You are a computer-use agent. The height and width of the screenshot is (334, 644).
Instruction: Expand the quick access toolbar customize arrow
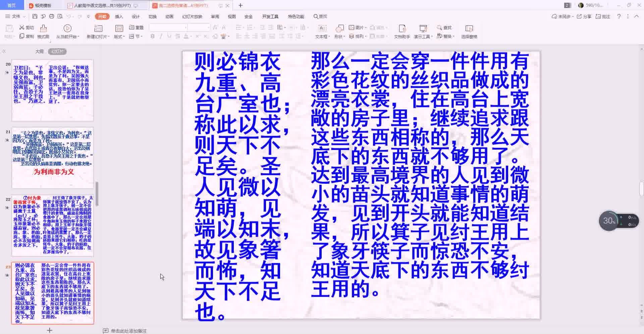click(88, 16)
